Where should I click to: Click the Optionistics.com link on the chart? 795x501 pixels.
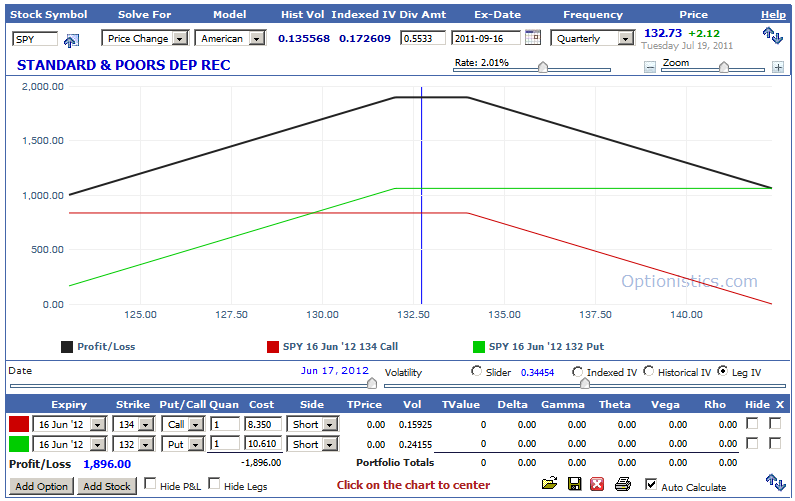tap(689, 281)
